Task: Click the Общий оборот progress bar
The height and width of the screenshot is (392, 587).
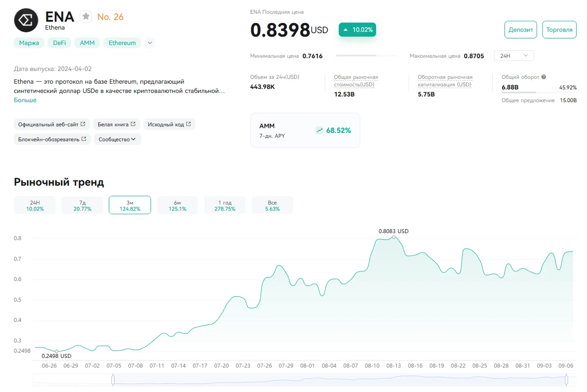Action: pos(539,92)
